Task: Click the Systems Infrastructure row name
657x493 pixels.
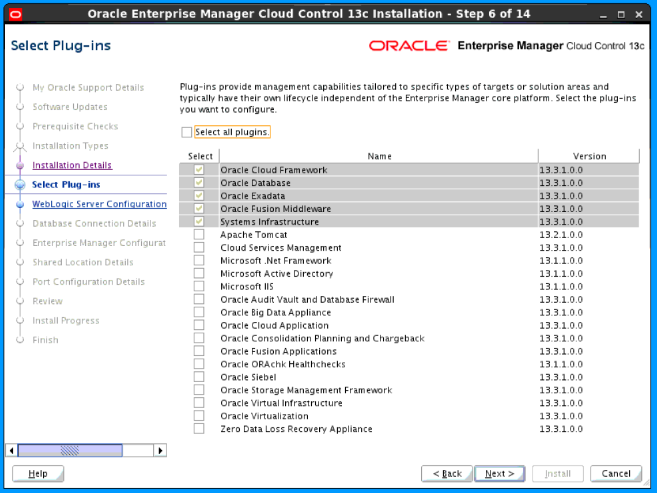Action: point(269,222)
